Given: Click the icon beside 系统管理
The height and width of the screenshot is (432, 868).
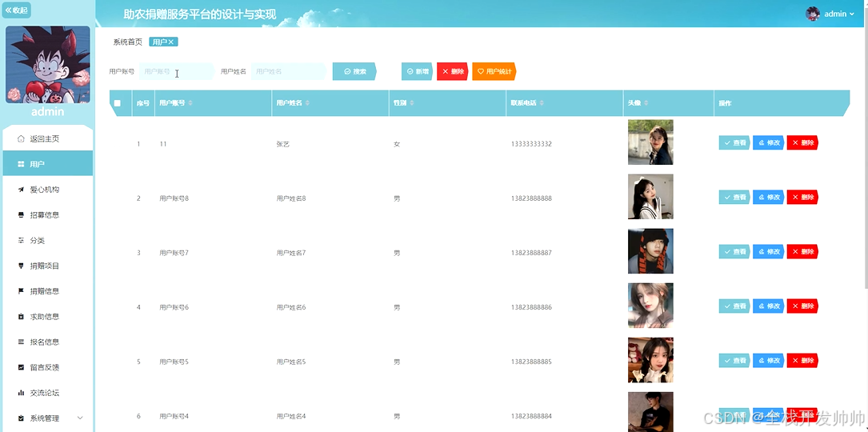Looking at the screenshot, I should click(21, 418).
